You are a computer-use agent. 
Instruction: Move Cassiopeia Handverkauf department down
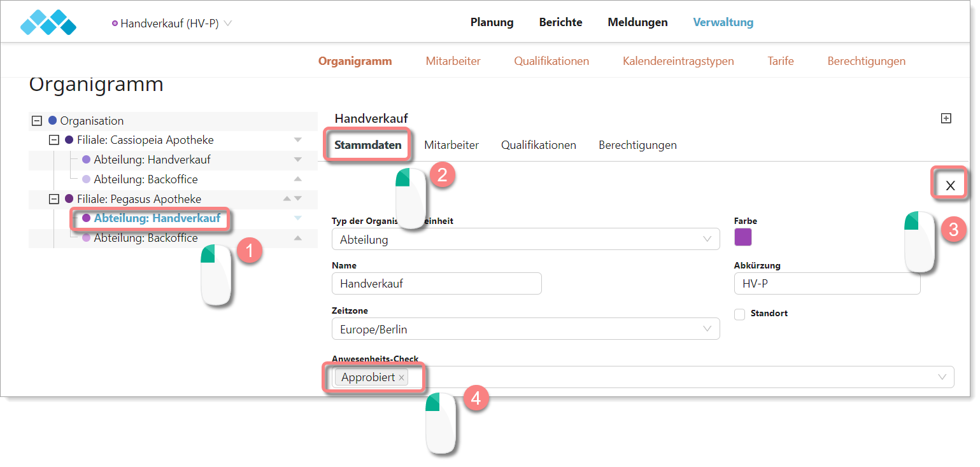tap(297, 160)
